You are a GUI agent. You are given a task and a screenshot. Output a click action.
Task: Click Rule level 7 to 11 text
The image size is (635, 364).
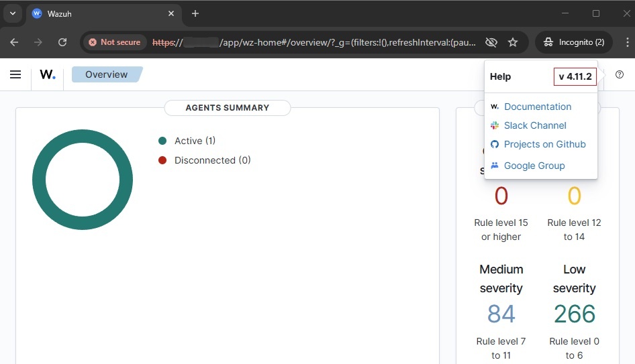click(501, 348)
